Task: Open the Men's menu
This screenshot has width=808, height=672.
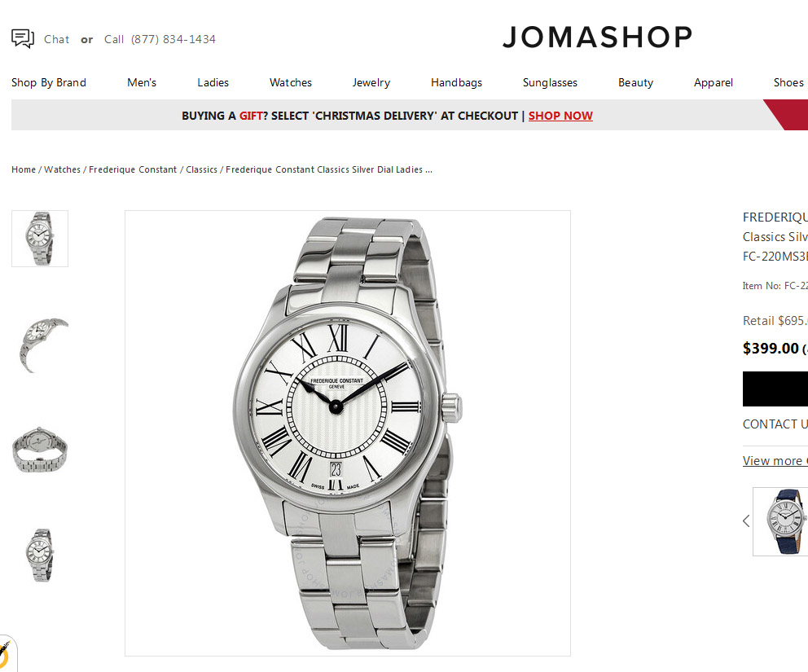Action: (142, 82)
